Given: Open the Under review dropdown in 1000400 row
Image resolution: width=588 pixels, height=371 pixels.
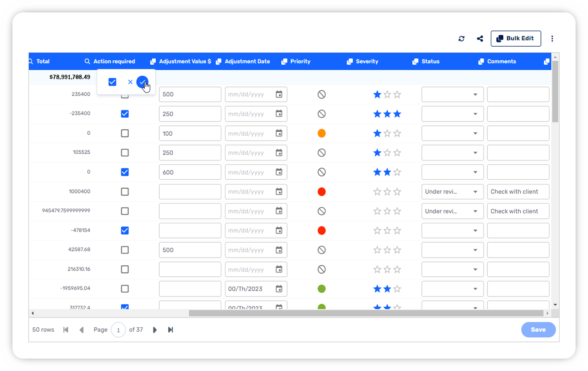Looking at the screenshot, I should click(x=452, y=192).
